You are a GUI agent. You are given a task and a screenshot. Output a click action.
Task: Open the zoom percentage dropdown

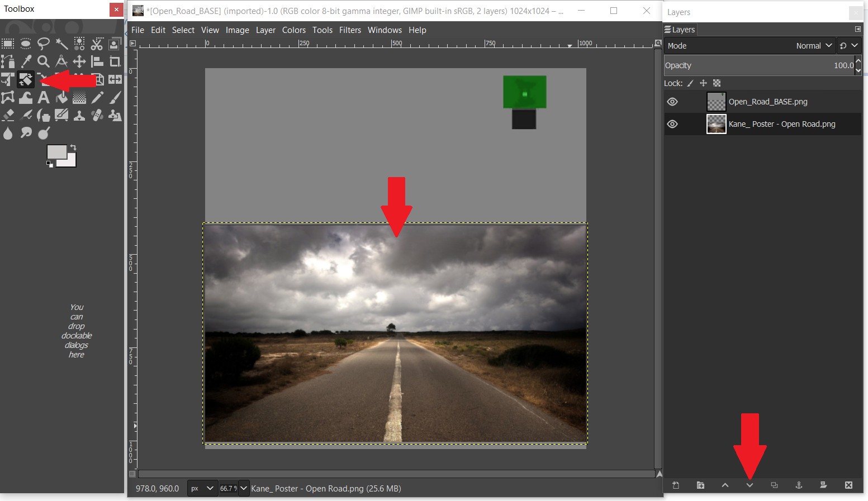(x=244, y=488)
